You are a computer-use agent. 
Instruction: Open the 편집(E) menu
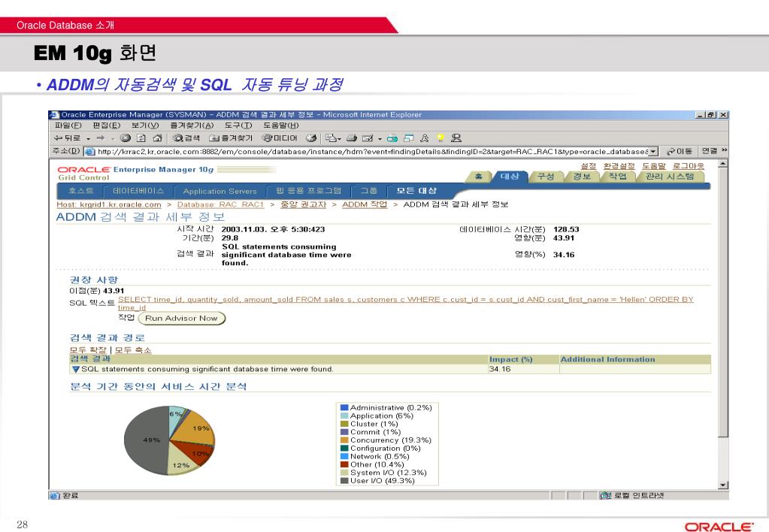(x=107, y=125)
